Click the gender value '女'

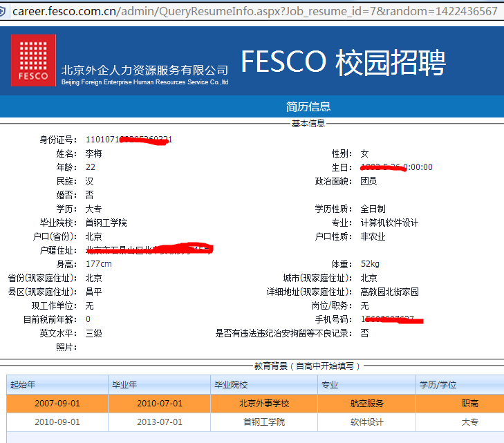tap(364, 153)
